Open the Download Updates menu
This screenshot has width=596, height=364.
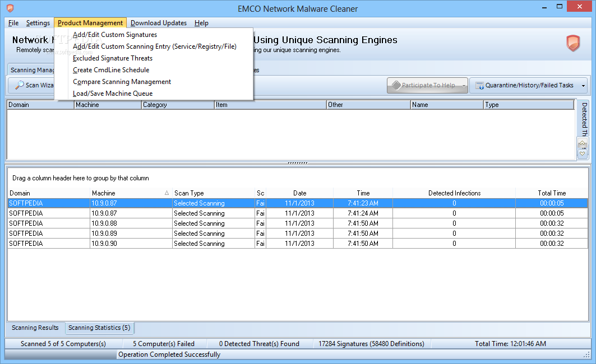point(159,23)
